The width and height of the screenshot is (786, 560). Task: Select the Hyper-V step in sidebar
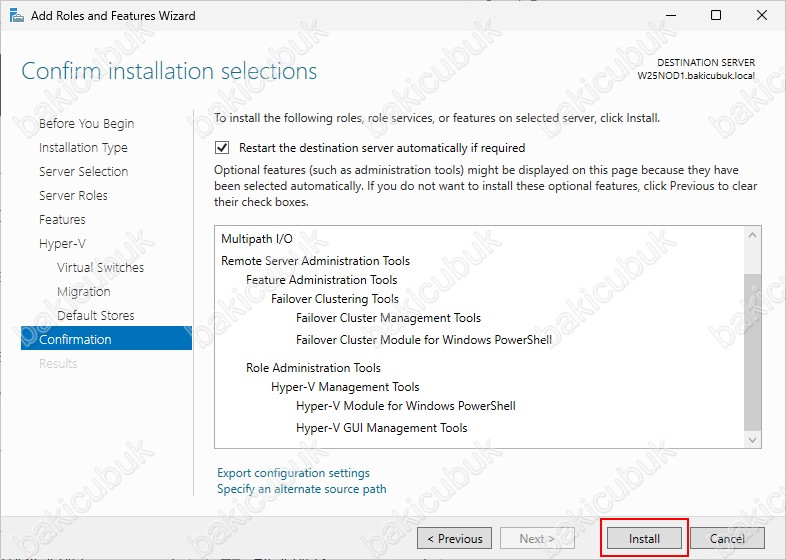pyautogui.click(x=62, y=244)
